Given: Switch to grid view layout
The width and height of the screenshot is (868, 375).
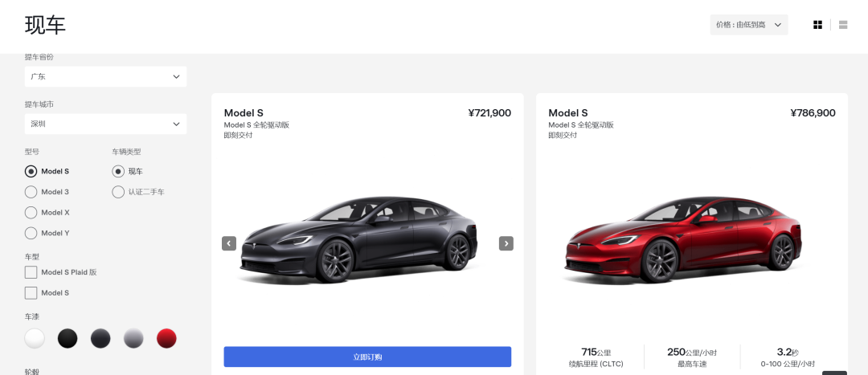Looking at the screenshot, I should 817,25.
